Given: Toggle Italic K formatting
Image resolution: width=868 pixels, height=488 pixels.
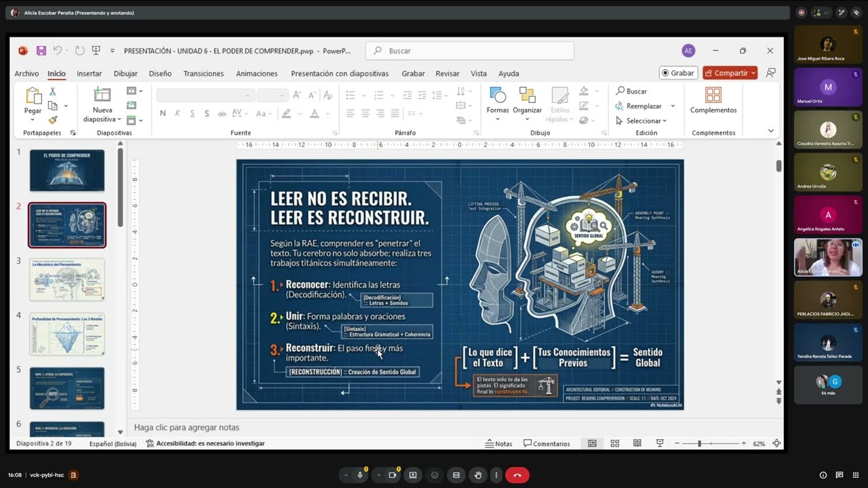Looking at the screenshot, I should click(178, 113).
